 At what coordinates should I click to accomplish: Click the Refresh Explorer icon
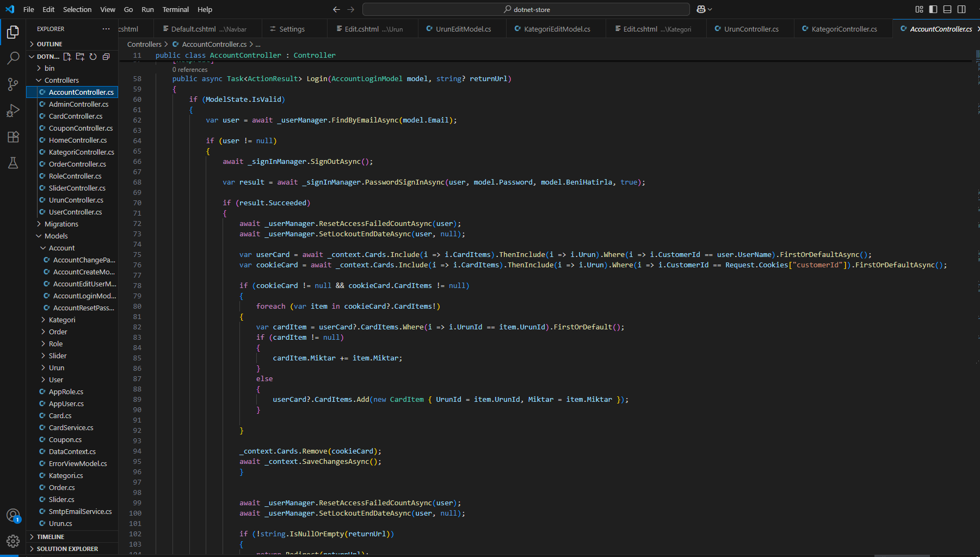(x=93, y=57)
